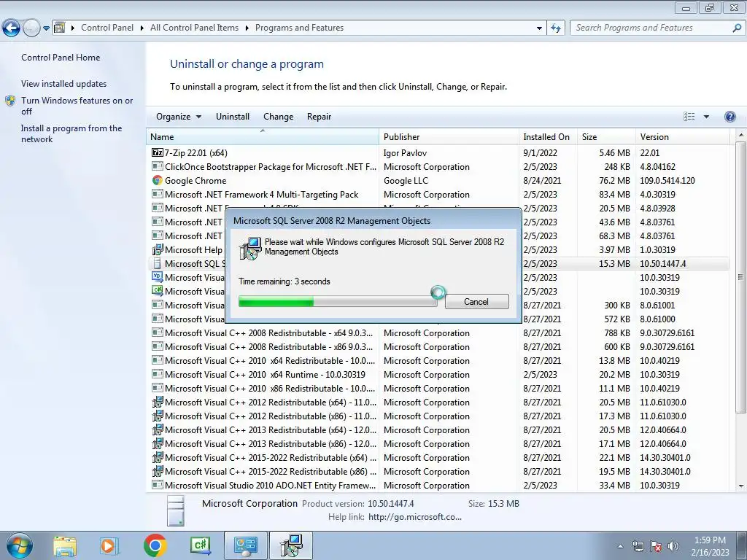Cancel the SQL Server configuration dialog

click(x=477, y=301)
